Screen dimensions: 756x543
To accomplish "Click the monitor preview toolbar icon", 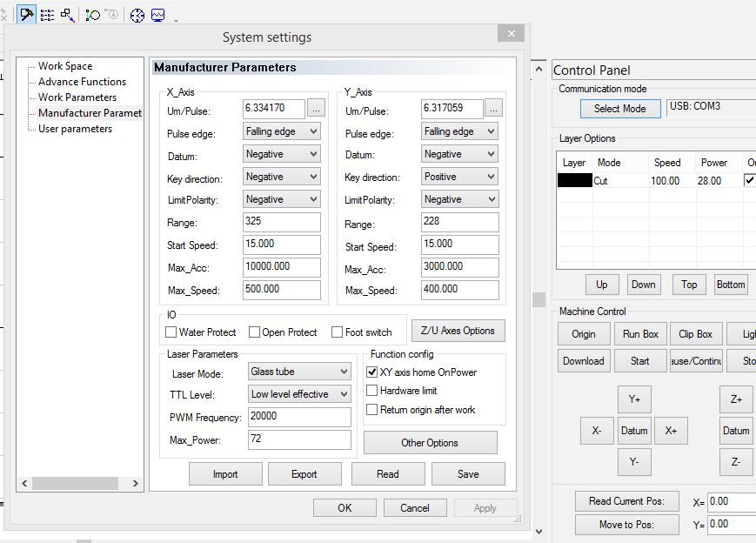I will coord(157,15).
